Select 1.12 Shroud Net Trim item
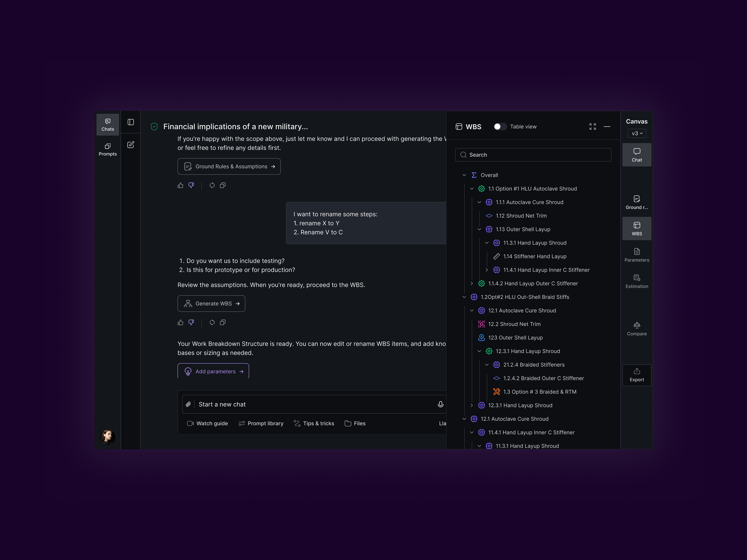 click(521, 216)
